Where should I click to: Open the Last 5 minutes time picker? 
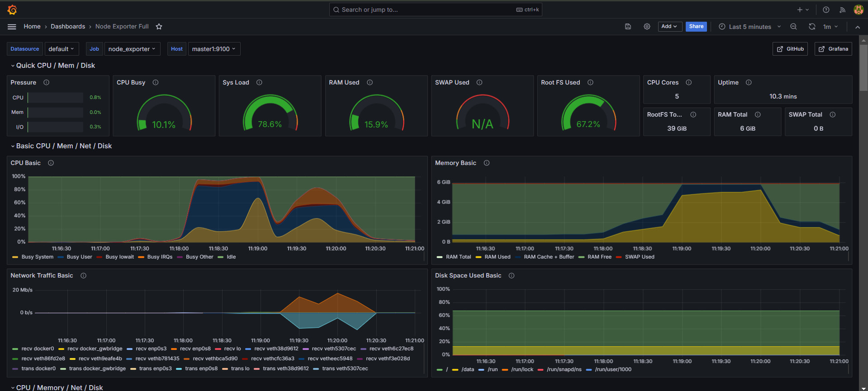[x=750, y=27]
